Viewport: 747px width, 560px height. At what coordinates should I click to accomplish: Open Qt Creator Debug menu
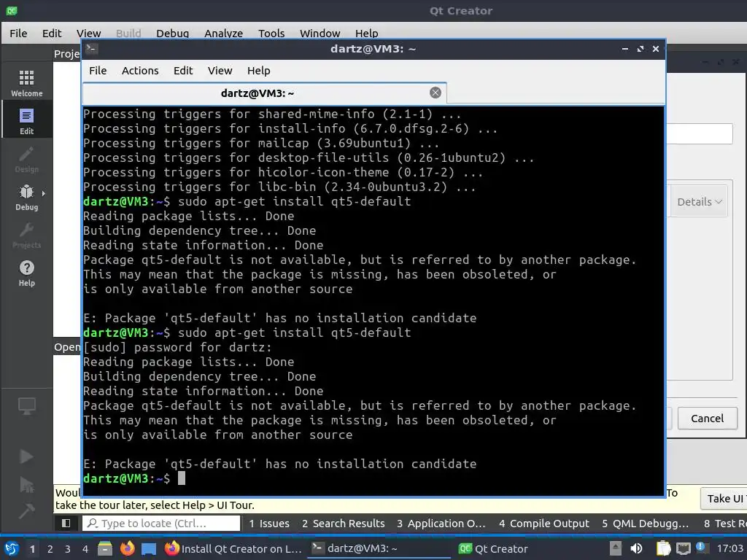tap(172, 34)
